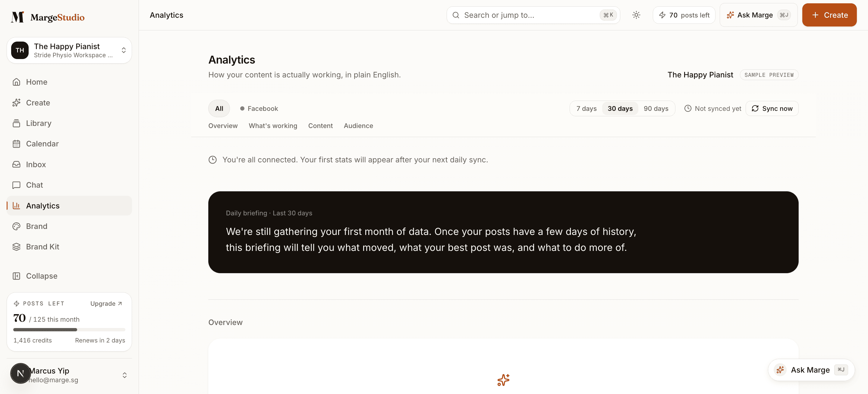This screenshot has width=868, height=394.
Task: Click the posts left progress bar
Action: [x=69, y=329]
